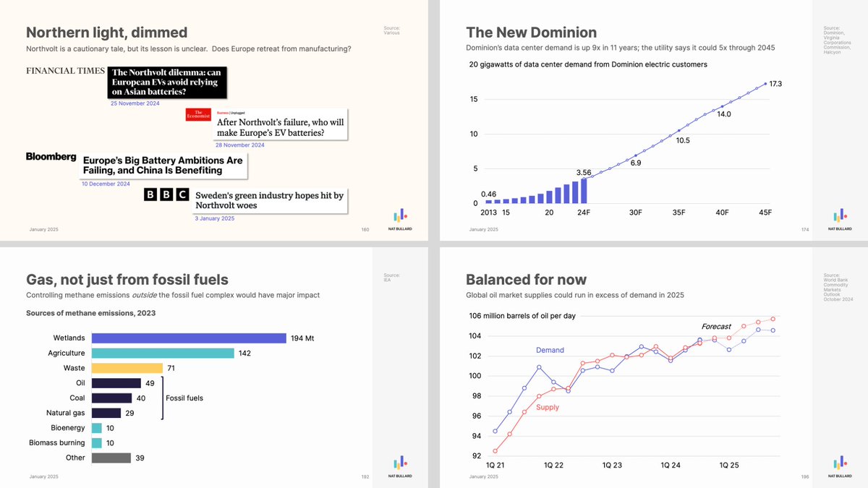The image size is (868, 488).
Task: Click the '24F' axis label
Action: coord(584,213)
